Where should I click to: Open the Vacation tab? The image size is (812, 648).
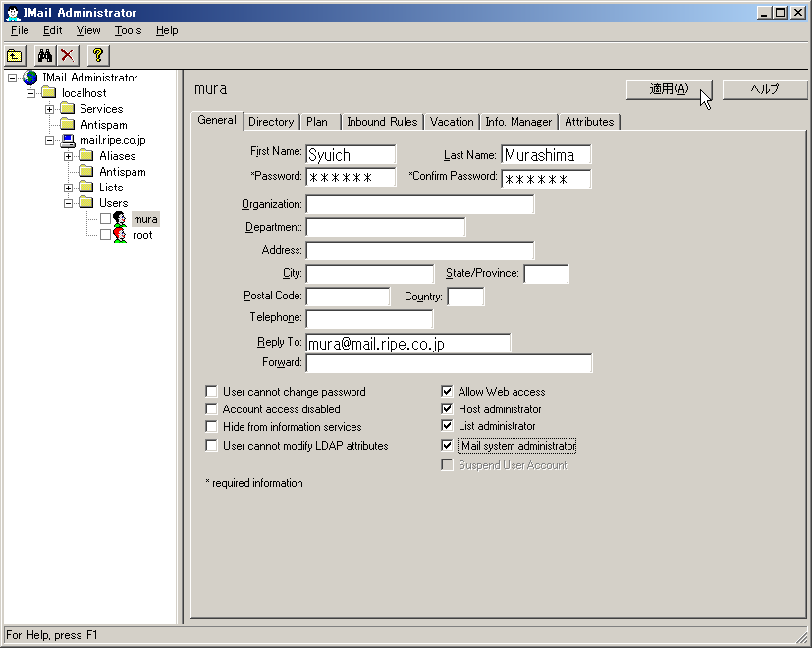point(452,122)
